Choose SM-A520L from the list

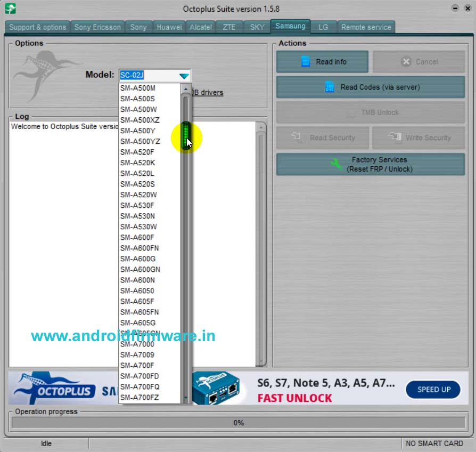[x=150, y=173]
